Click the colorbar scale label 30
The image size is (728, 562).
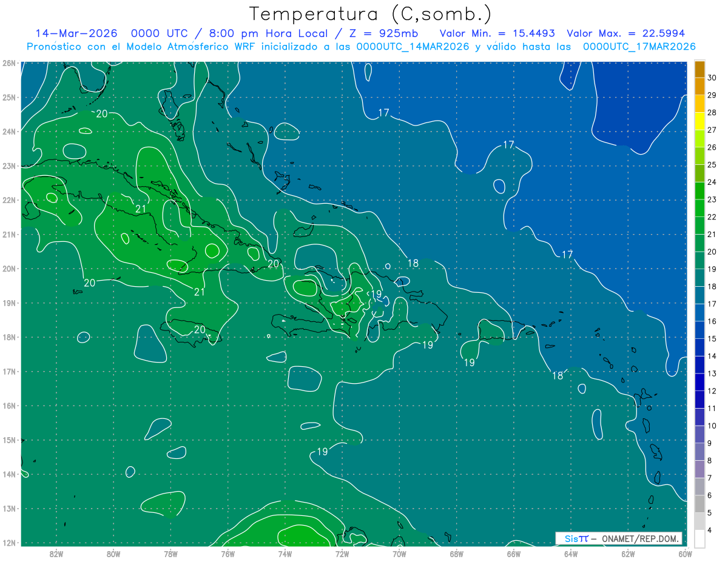pyautogui.click(x=712, y=78)
